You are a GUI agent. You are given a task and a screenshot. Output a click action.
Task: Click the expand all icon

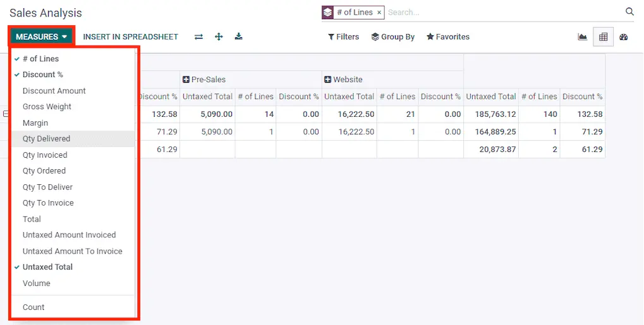[219, 37]
